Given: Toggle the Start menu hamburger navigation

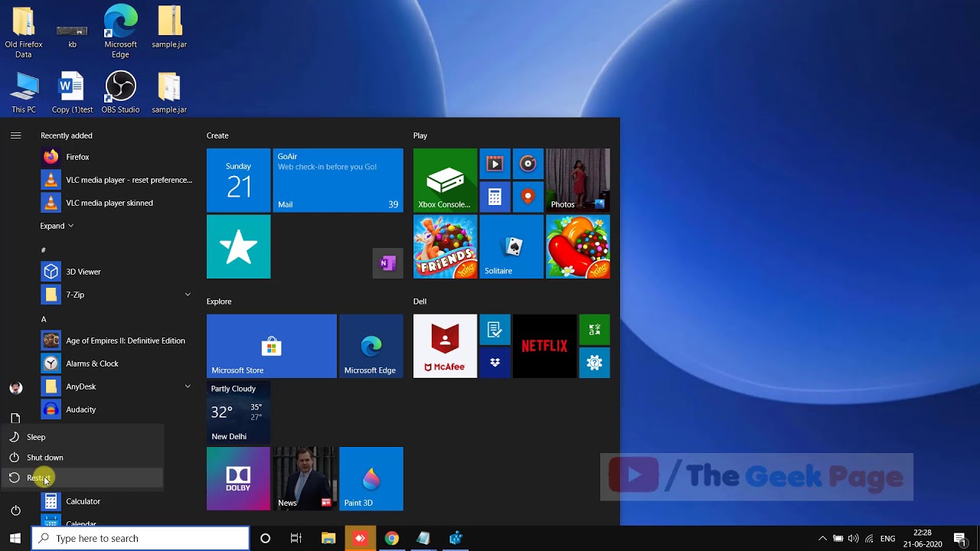Looking at the screenshot, I should point(15,135).
